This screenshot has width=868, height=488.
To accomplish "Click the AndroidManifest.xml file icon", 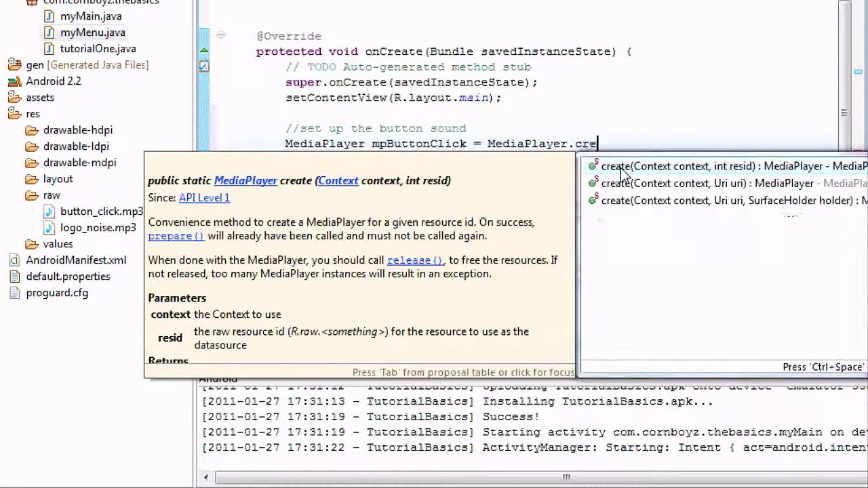I will coord(14,260).
